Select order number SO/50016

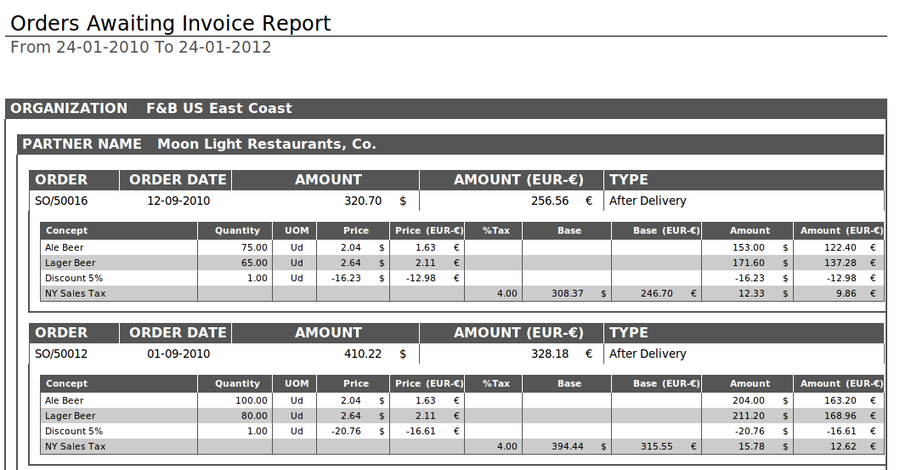(61, 200)
